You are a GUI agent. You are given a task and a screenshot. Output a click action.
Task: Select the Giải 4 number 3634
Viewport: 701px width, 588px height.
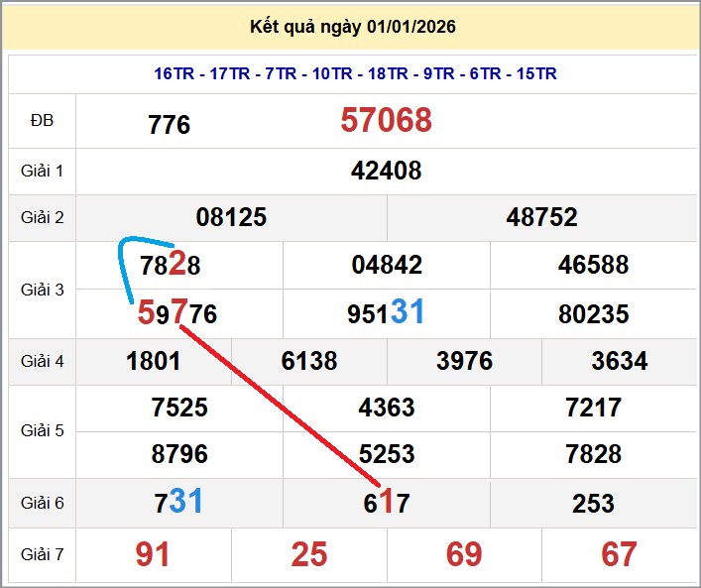point(620,361)
